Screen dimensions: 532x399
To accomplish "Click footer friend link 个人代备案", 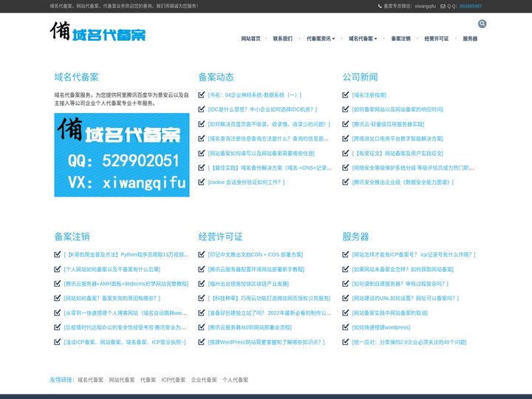I will [x=236, y=380].
